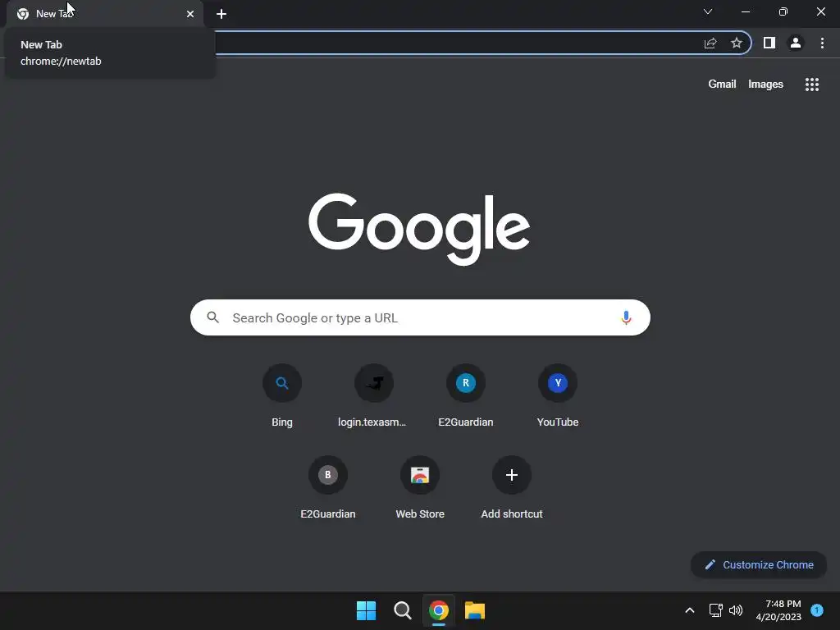Viewport: 840px width, 630px height.
Task: Go to Gmail
Action: click(x=722, y=84)
